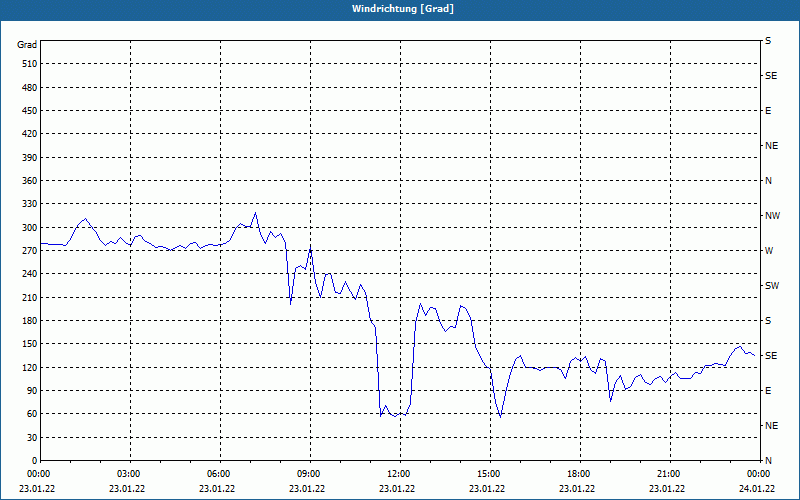This screenshot has height=500, width=800.
Task: Select the 00:00 label above 24.01.22
Action: [x=757, y=474]
